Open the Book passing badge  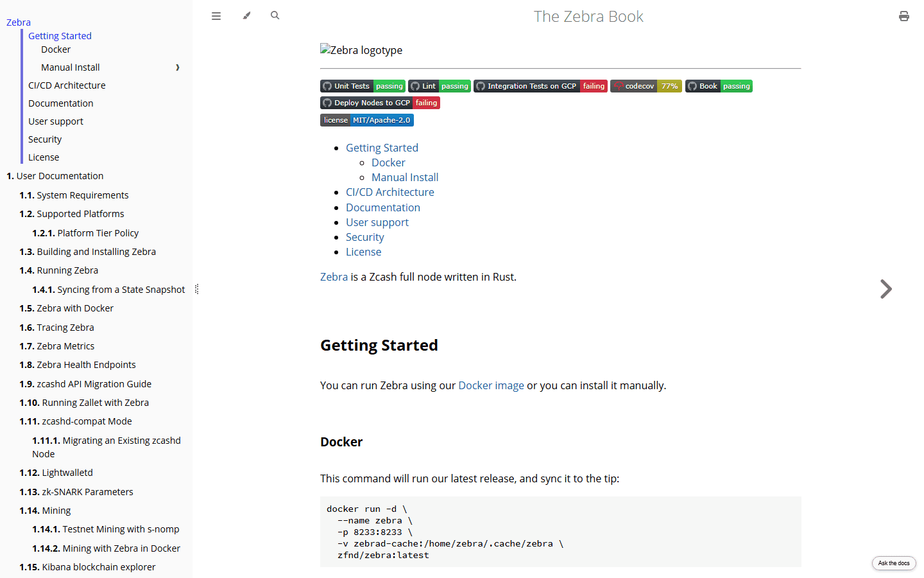[x=719, y=86]
